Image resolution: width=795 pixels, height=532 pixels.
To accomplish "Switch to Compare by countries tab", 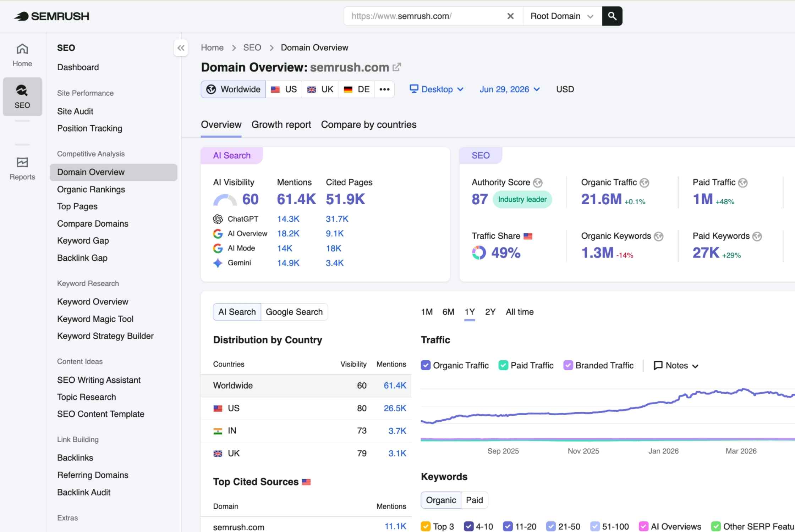I will (x=369, y=125).
